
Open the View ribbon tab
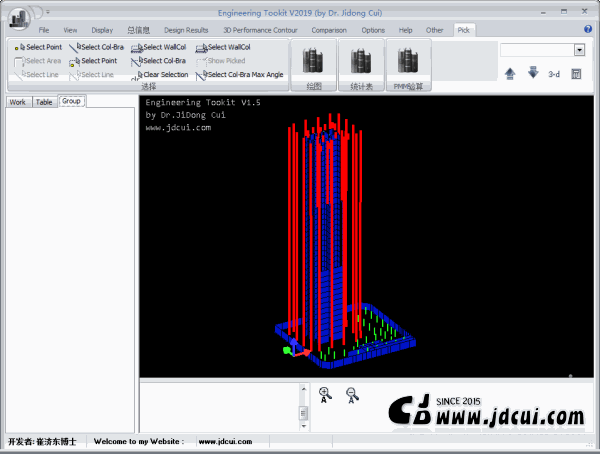click(x=70, y=30)
